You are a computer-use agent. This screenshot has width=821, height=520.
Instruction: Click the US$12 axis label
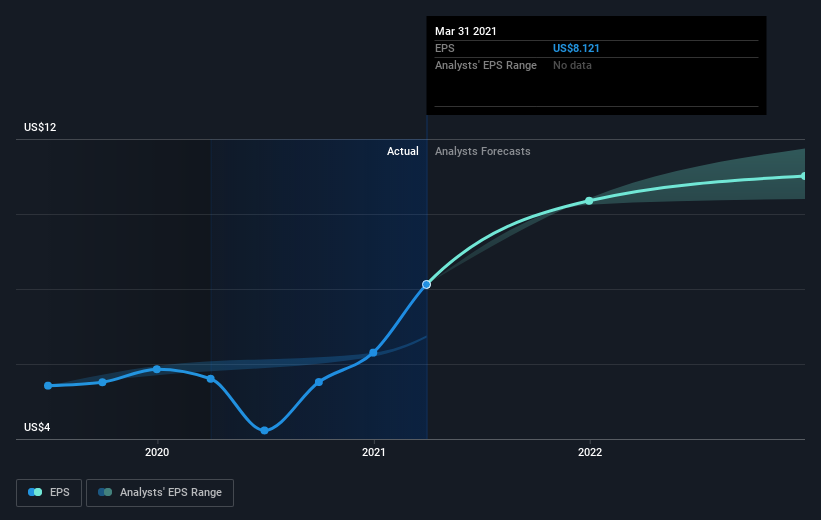click(40, 127)
